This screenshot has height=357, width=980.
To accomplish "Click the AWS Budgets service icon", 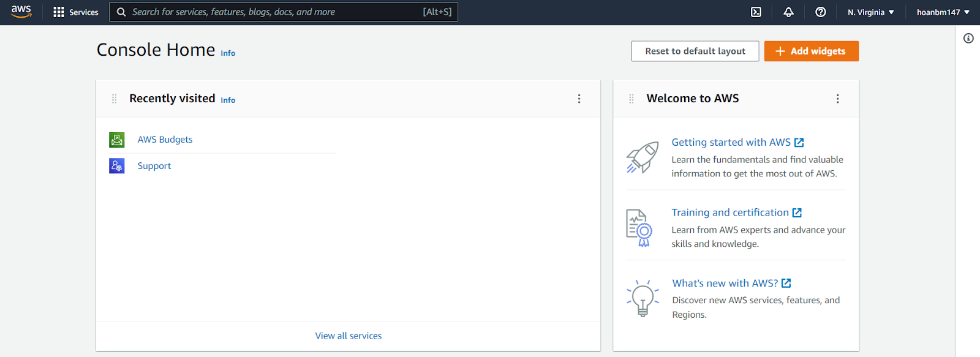I will [x=117, y=140].
